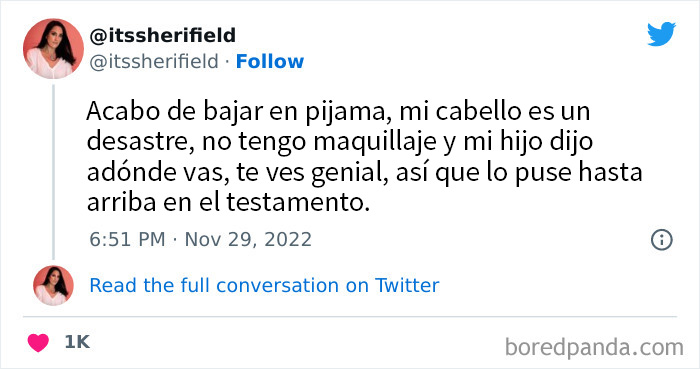This screenshot has width=700, height=369.
Task: Click the tweet line starting 'adónde vas'
Action: (x=364, y=172)
